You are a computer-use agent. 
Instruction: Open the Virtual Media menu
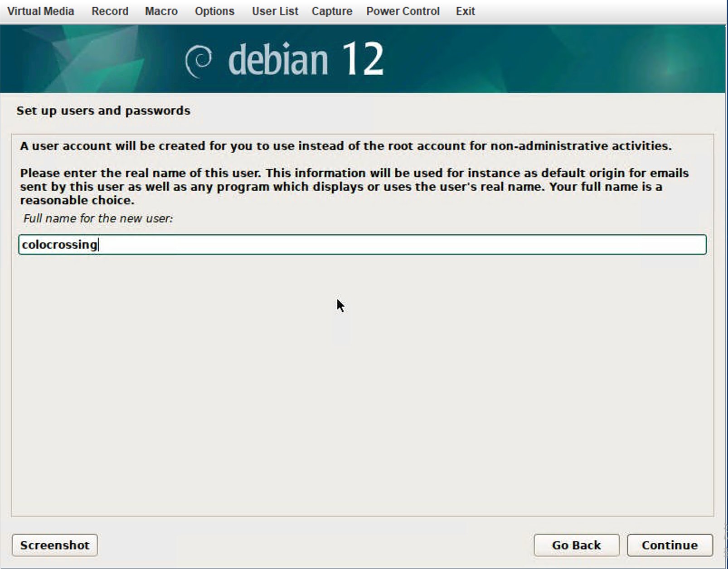40,11
